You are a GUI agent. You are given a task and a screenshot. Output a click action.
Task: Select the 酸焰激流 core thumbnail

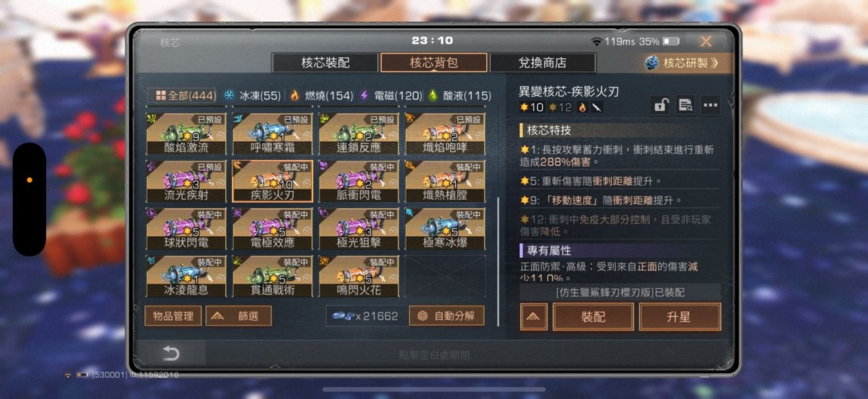coord(186,134)
